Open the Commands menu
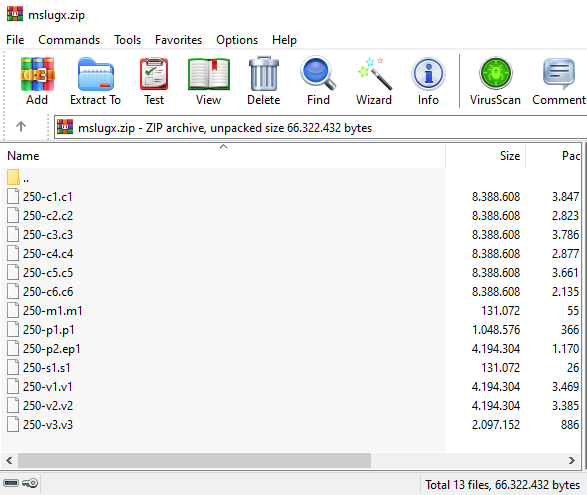This screenshot has width=587, height=495. coord(69,40)
